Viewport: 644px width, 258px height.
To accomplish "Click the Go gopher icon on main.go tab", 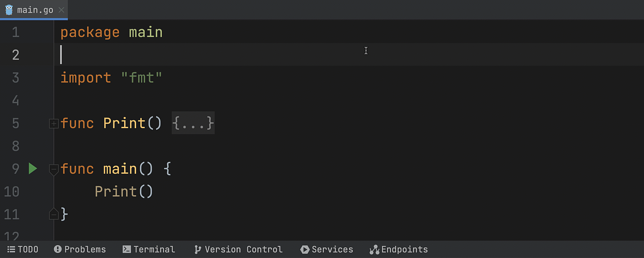I will tap(9, 9).
